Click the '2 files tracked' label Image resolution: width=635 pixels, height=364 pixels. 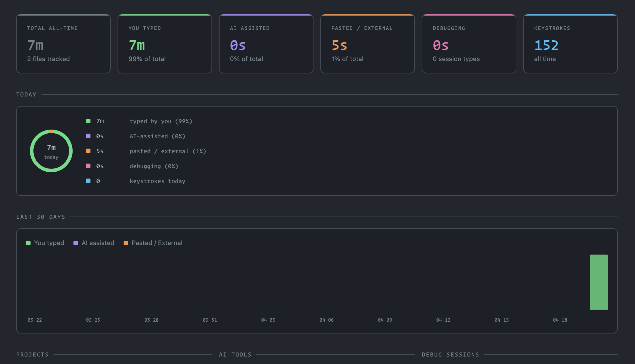(48, 59)
